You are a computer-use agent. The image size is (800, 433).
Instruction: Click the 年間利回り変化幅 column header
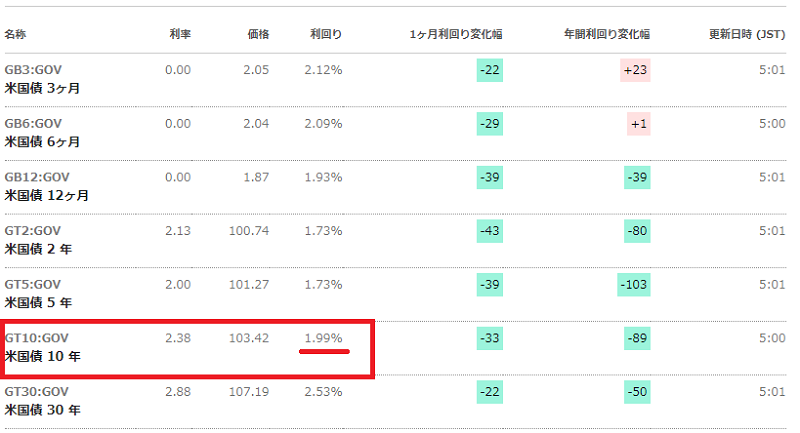click(x=607, y=34)
